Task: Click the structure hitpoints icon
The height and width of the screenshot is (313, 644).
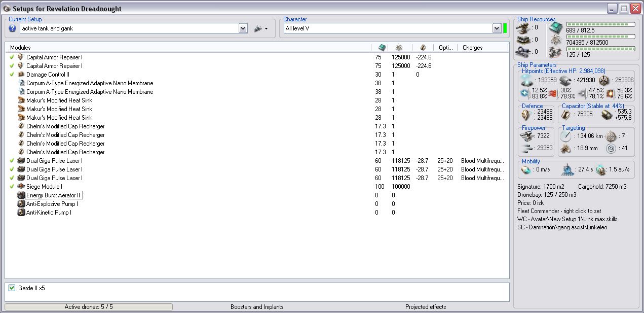Action: [604, 80]
